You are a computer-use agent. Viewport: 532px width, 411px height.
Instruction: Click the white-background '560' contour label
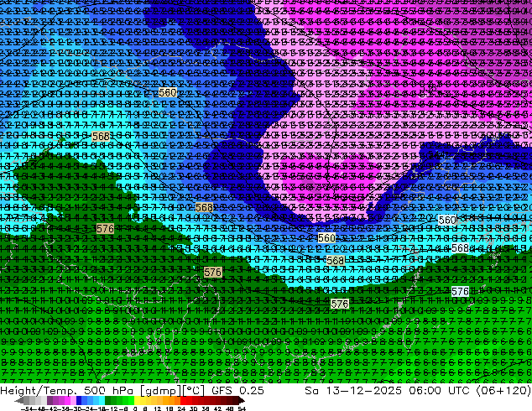click(x=447, y=220)
